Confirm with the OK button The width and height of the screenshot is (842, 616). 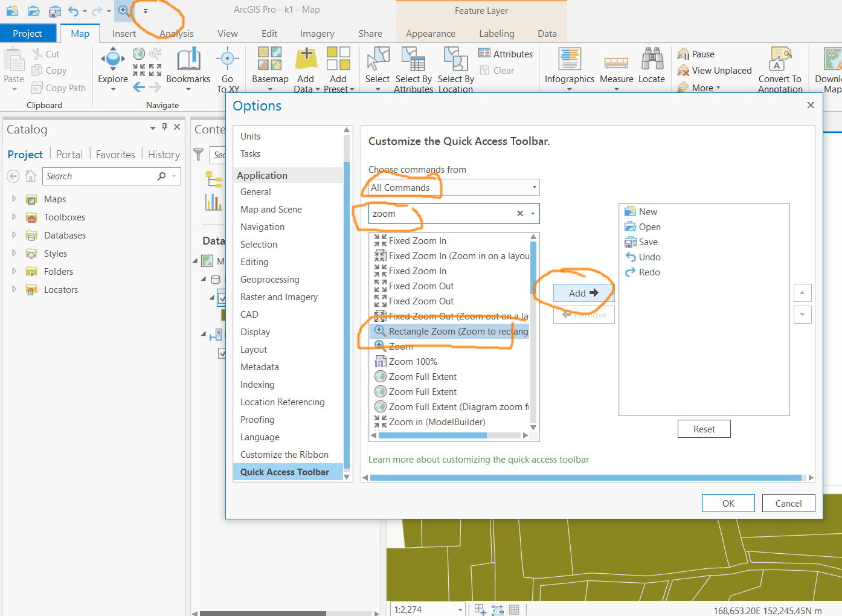[728, 503]
